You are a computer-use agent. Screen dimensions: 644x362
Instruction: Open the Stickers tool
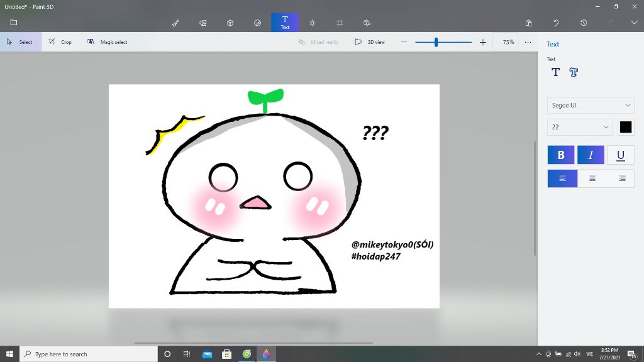point(257,23)
